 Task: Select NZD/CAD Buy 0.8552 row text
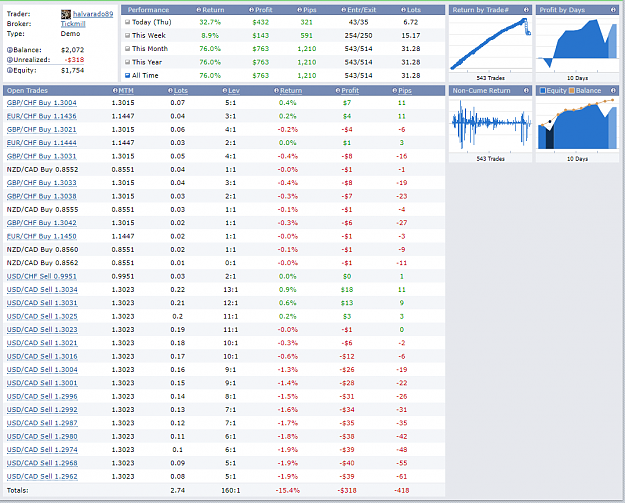tap(42, 169)
